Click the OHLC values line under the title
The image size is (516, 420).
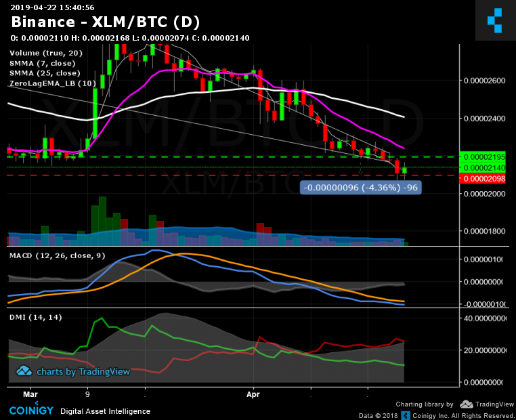pos(130,38)
